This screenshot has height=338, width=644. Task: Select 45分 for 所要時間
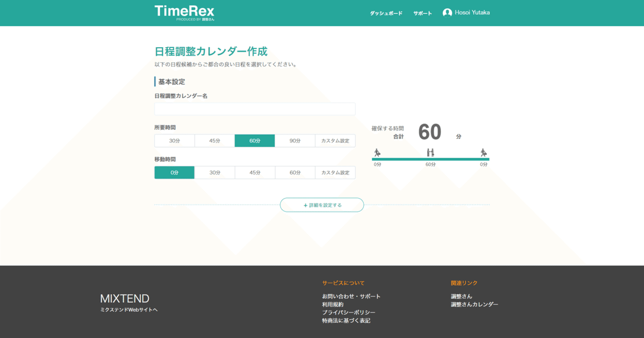coord(215,141)
